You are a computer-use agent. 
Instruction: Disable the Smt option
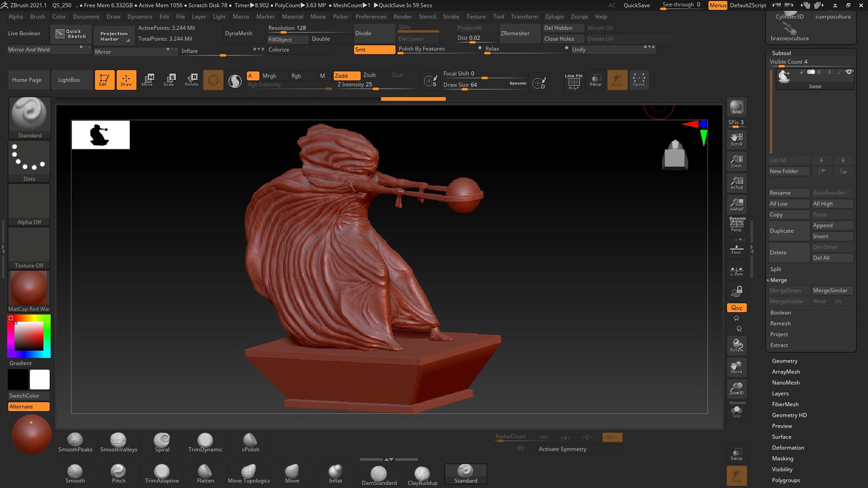374,50
